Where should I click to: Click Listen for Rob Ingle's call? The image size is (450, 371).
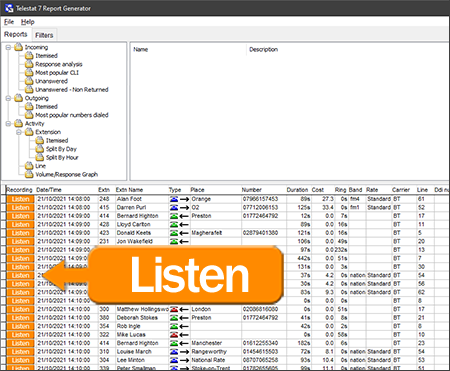[x=20, y=326]
